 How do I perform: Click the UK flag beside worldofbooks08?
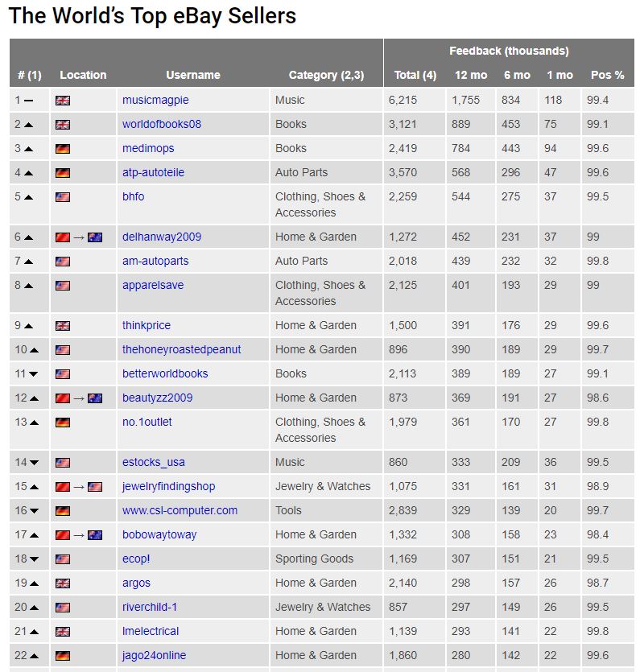[x=63, y=125]
